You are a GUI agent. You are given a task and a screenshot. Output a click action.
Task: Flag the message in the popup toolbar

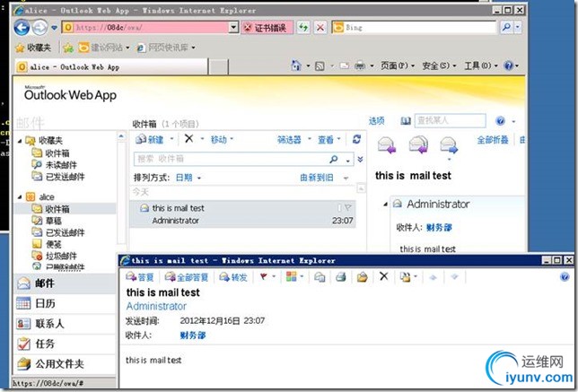(264, 276)
